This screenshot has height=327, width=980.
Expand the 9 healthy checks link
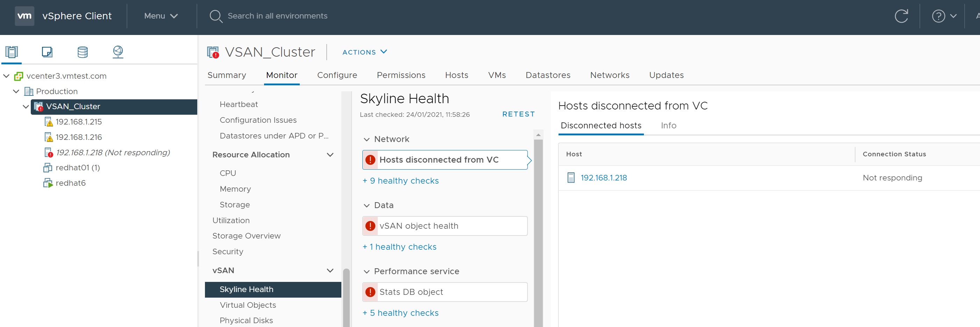click(x=400, y=181)
